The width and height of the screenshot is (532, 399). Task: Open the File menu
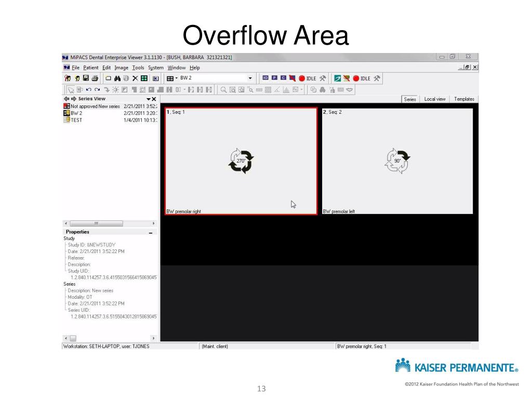point(75,68)
